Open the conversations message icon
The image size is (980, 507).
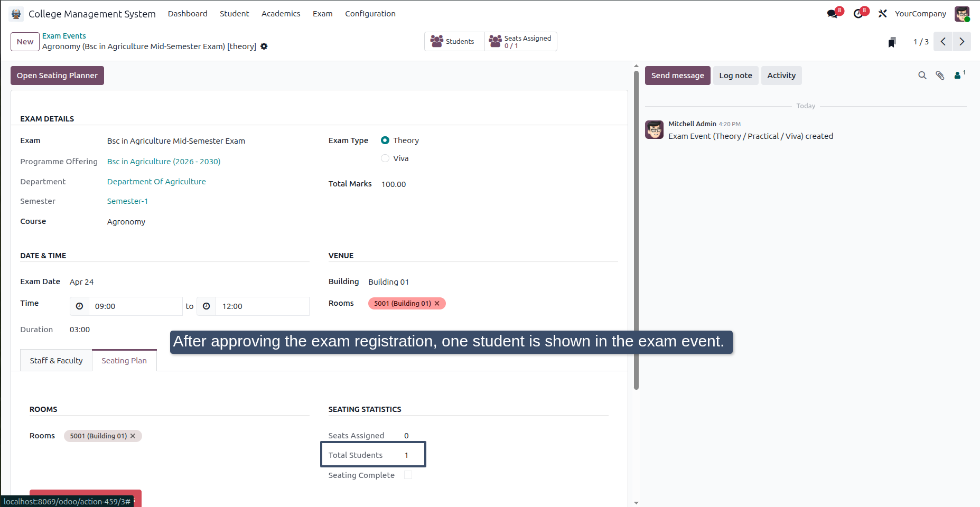point(833,14)
